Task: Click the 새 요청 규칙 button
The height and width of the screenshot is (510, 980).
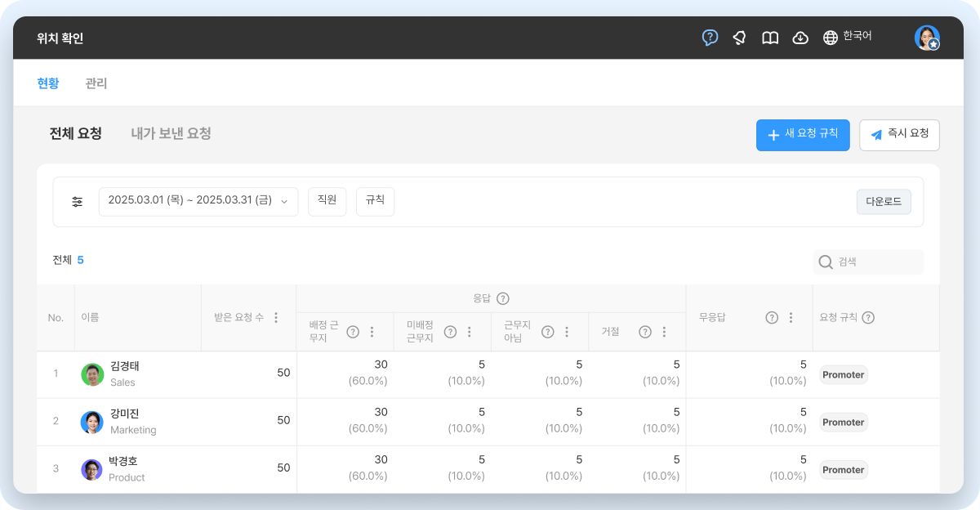Action: pos(803,135)
